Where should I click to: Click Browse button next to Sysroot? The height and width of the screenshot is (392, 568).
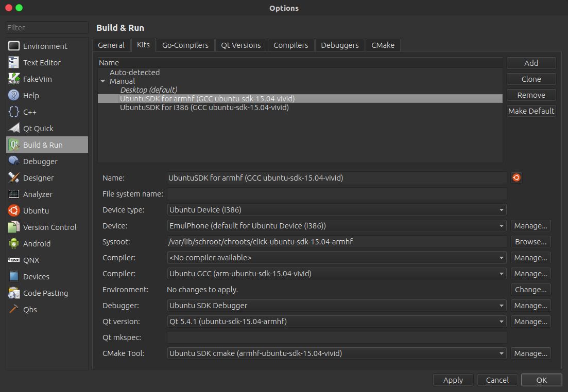pyautogui.click(x=531, y=242)
